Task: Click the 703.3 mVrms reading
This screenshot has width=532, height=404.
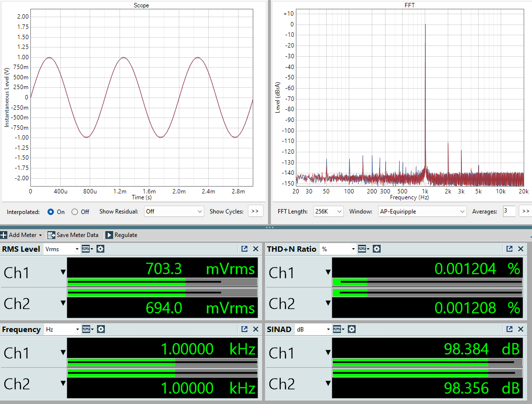Action: click(200, 269)
